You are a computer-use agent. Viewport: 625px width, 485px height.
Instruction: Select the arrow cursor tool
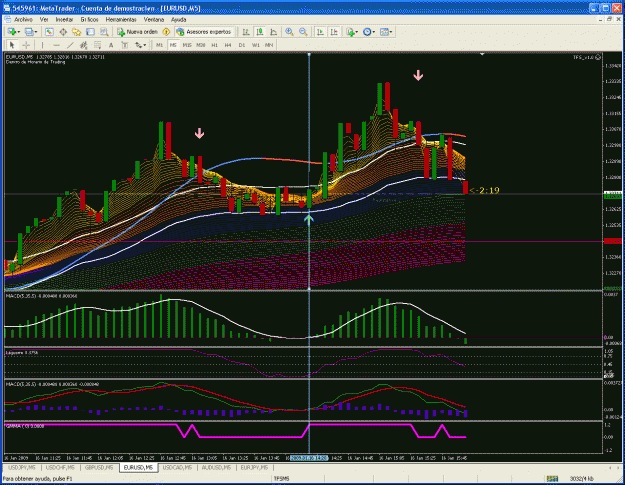tap(12, 45)
